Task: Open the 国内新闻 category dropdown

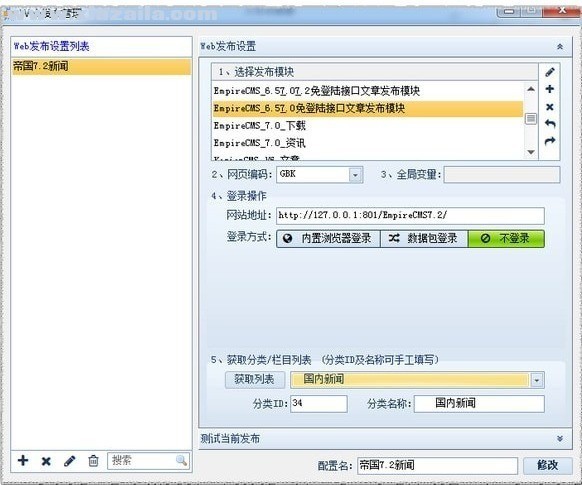Action: pyautogui.click(x=537, y=380)
